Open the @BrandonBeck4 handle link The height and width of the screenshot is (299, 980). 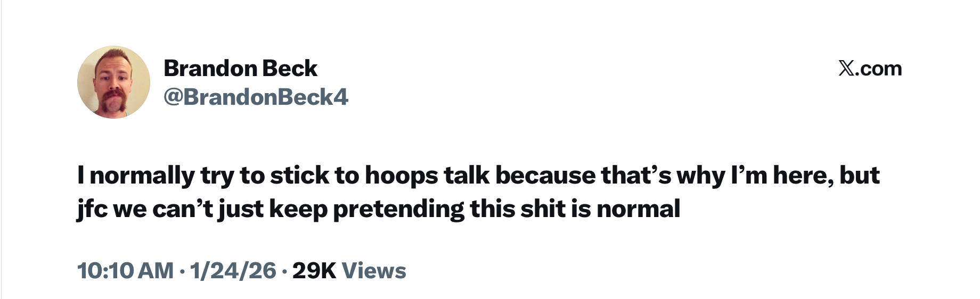pos(256,97)
